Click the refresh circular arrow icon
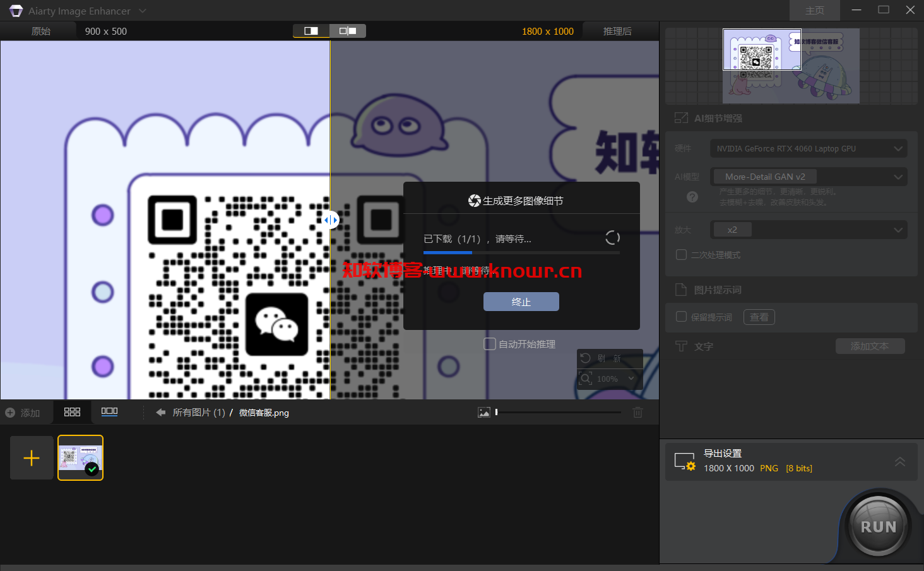Image resolution: width=924 pixels, height=571 pixels. [586, 358]
